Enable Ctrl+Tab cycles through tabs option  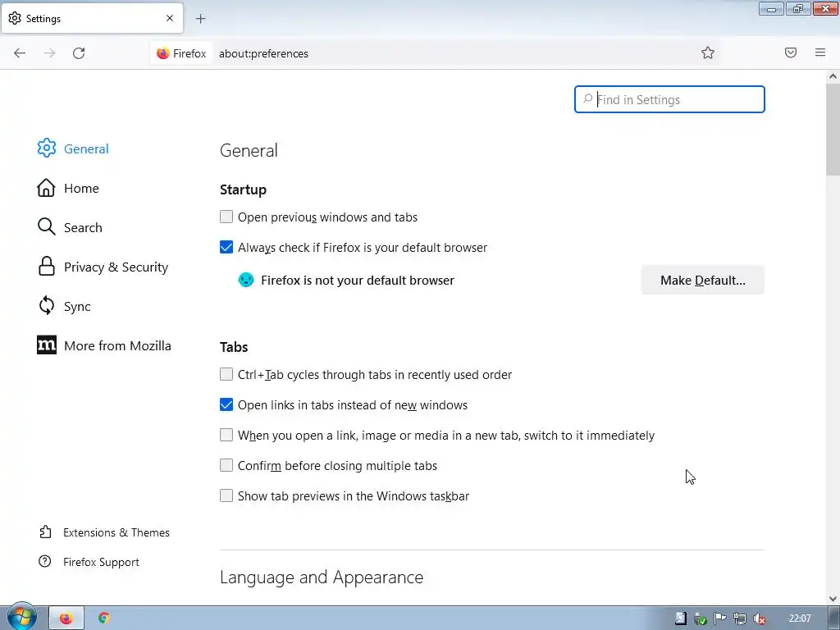click(x=226, y=374)
